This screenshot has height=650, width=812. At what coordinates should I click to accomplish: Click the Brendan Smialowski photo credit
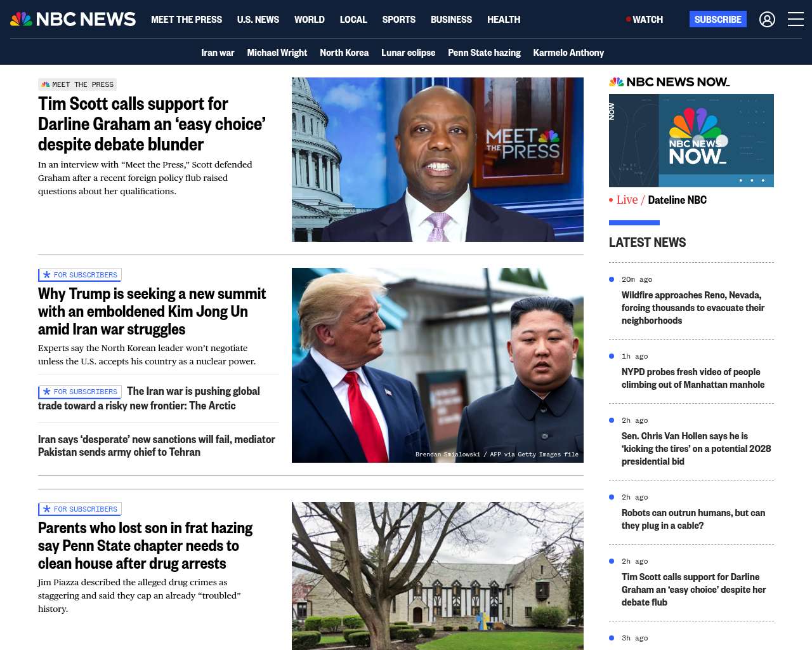tap(497, 454)
